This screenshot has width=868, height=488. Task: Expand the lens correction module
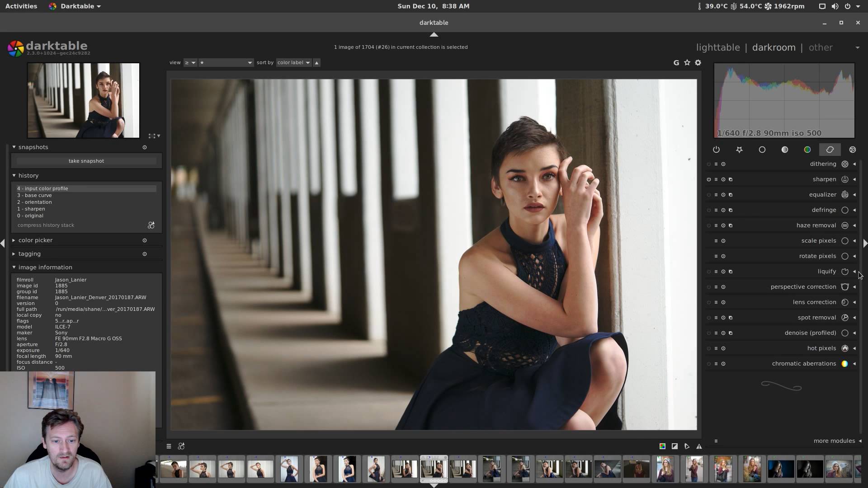pyautogui.click(x=814, y=302)
